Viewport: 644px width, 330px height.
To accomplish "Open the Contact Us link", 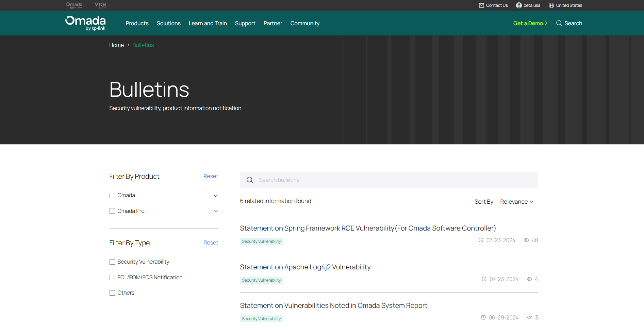I will tap(493, 5).
